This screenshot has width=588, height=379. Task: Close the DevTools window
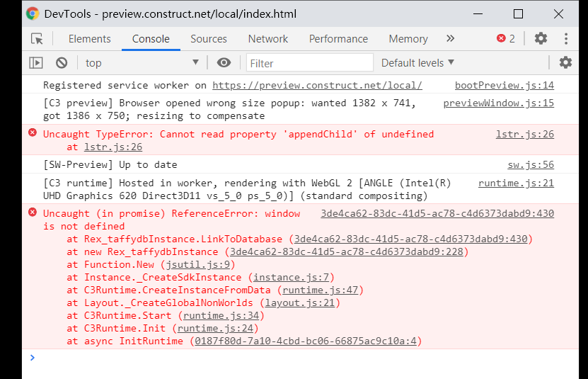558,14
